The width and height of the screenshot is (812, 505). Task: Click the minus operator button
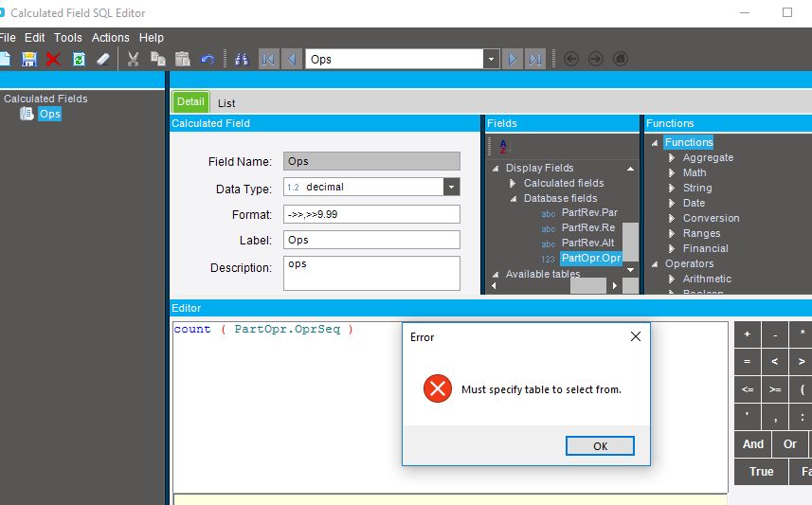click(775, 334)
